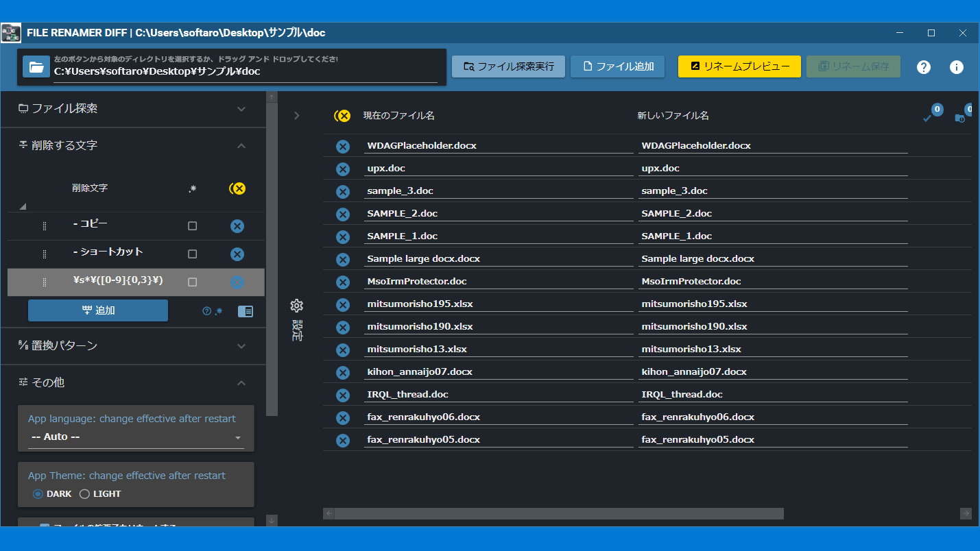
Task: Open the panel layout icon beside 追加
Action: click(246, 311)
